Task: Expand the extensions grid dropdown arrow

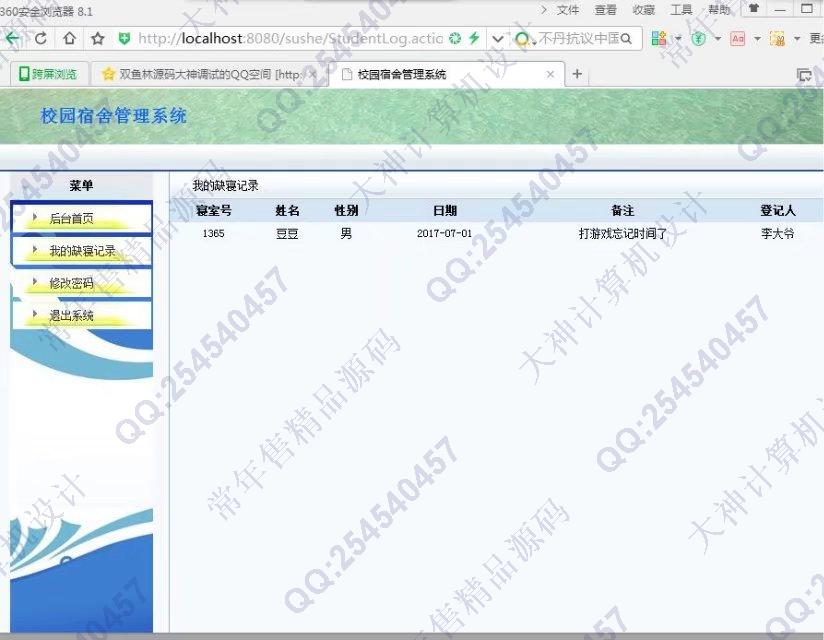Action: (x=678, y=39)
